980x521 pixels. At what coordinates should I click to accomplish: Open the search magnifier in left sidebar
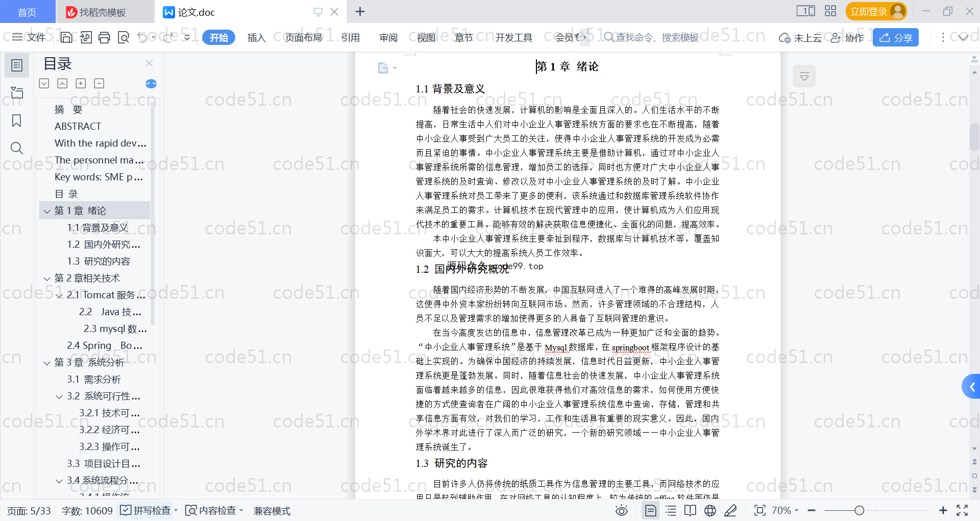tap(17, 148)
